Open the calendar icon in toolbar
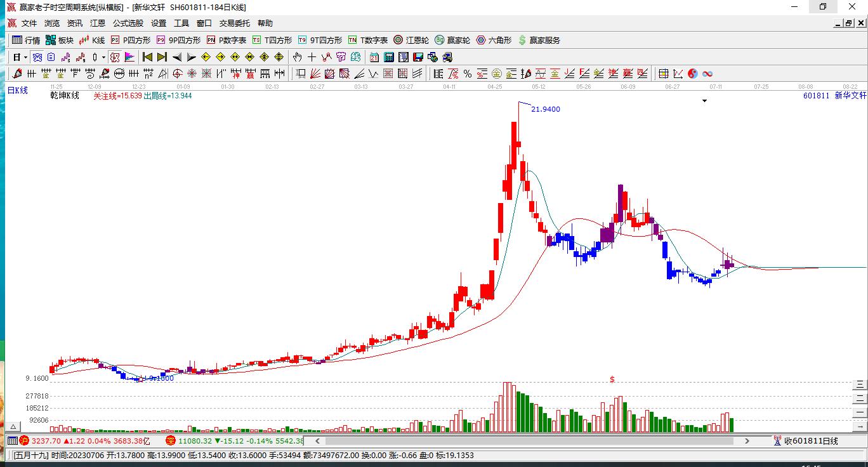This screenshot has width=868, height=467. pos(374,57)
